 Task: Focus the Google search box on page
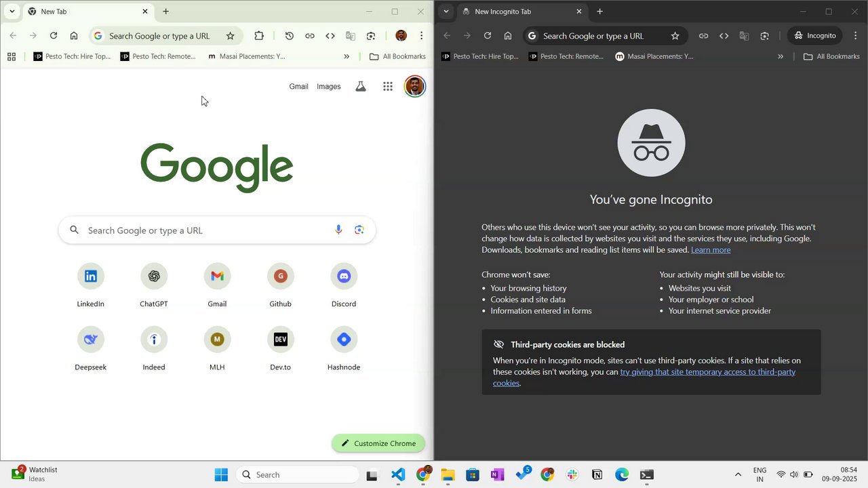pos(217,230)
